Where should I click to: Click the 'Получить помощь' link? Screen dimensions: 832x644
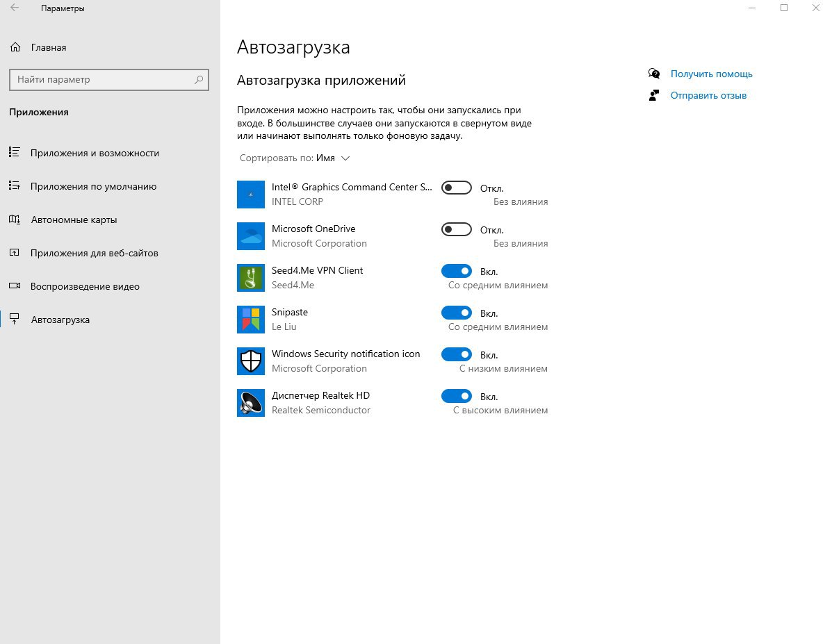[711, 74]
